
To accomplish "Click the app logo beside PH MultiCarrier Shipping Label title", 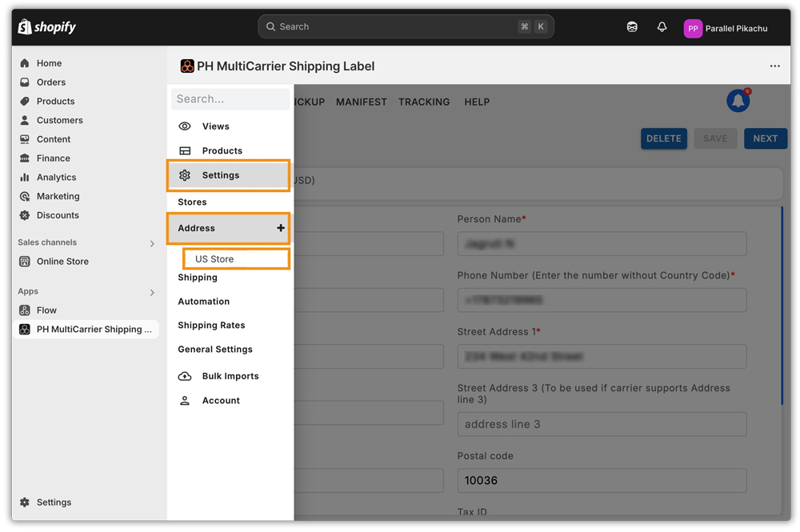I will click(x=187, y=66).
